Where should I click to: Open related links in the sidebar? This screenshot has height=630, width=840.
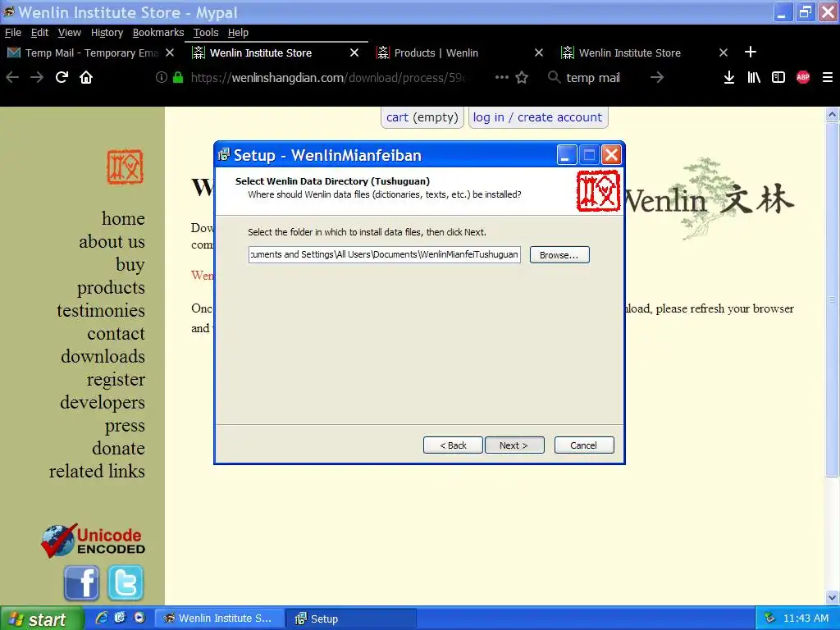(x=97, y=472)
